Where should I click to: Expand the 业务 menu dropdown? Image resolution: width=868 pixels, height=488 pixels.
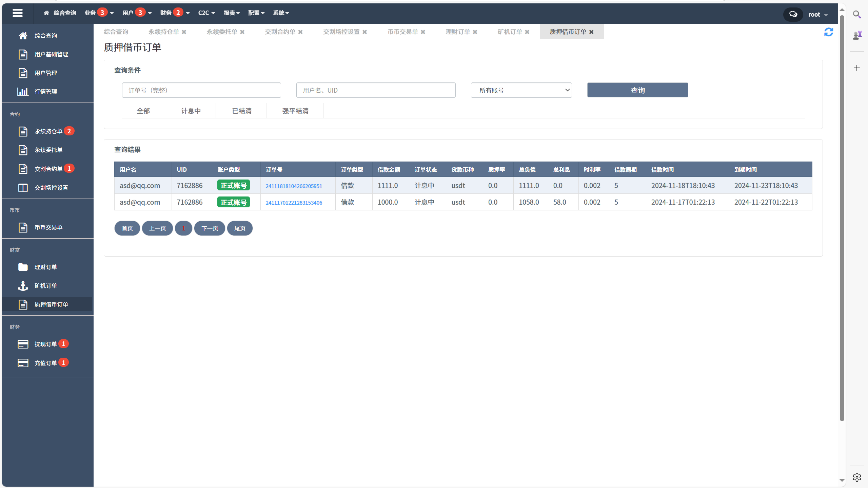(x=99, y=13)
